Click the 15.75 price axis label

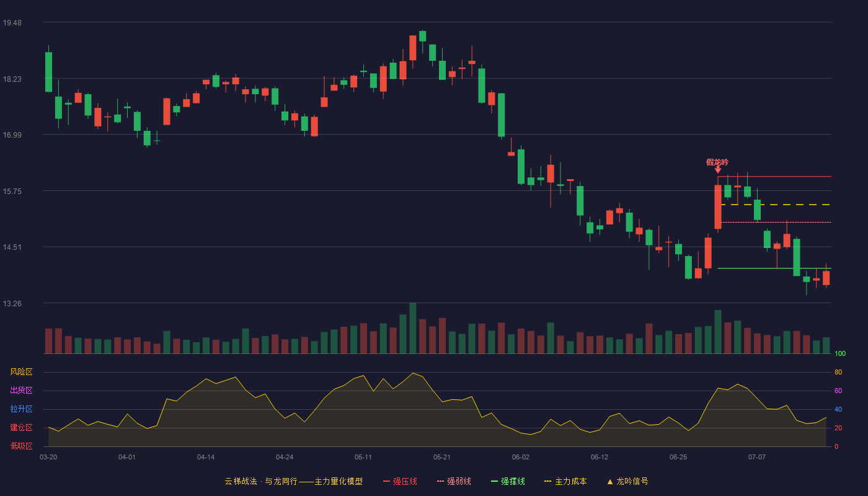12,192
